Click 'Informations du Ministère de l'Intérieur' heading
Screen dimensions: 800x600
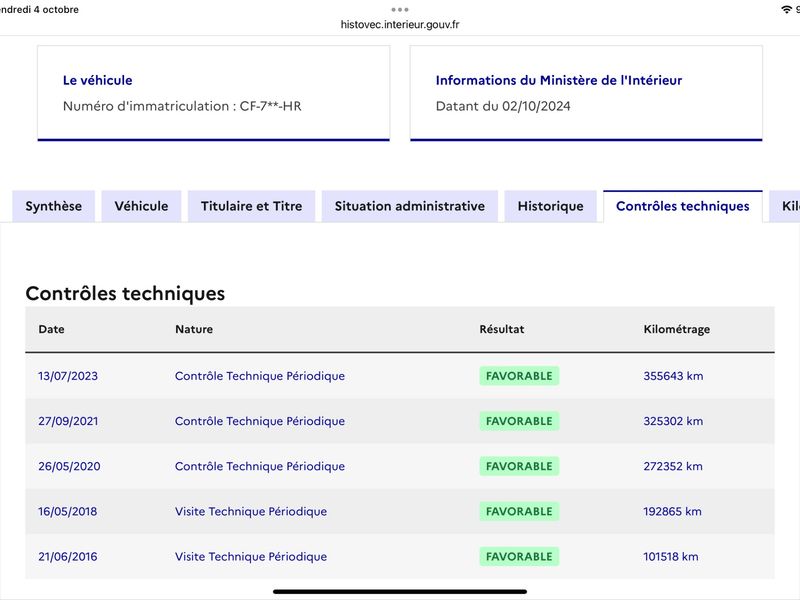coord(559,80)
